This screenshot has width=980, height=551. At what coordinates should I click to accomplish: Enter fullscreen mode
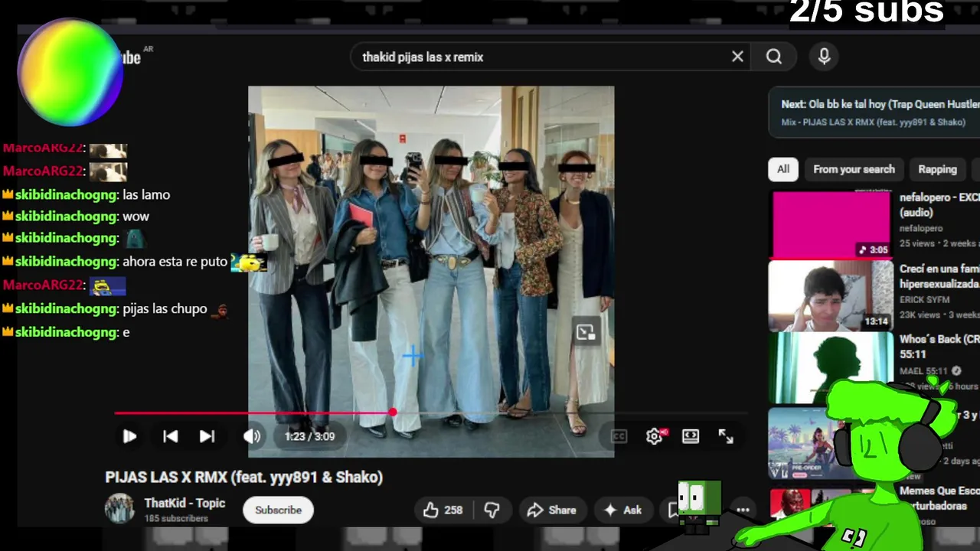726,436
